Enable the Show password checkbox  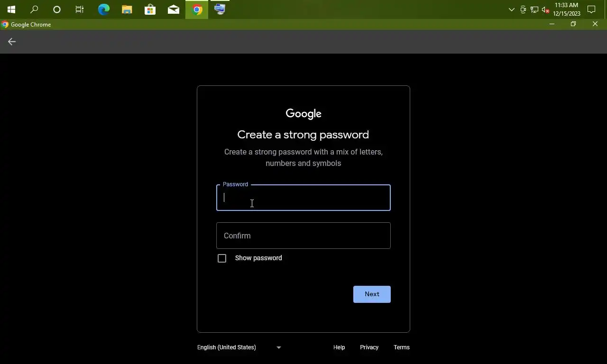(222, 258)
